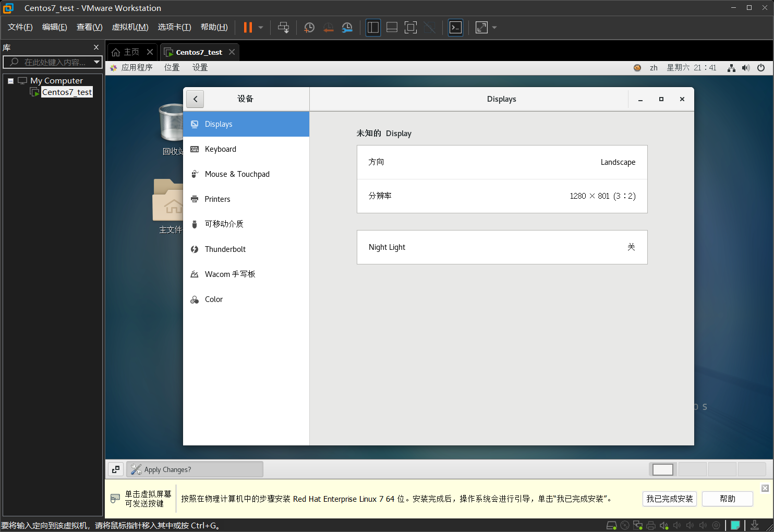Collapse the My Computer tree node
774x532 pixels.
pyautogui.click(x=10, y=81)
